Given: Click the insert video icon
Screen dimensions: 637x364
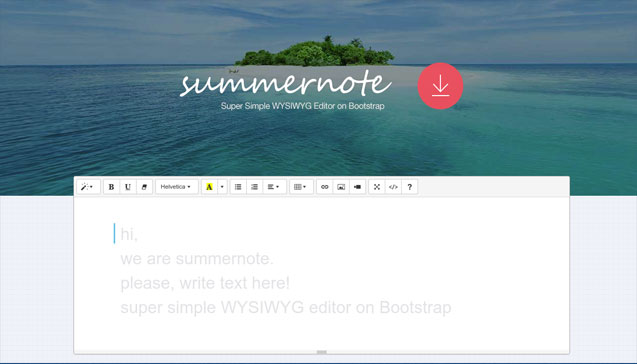Looking at the screenshot, I should pyautogui.click(x=358, y=187).
